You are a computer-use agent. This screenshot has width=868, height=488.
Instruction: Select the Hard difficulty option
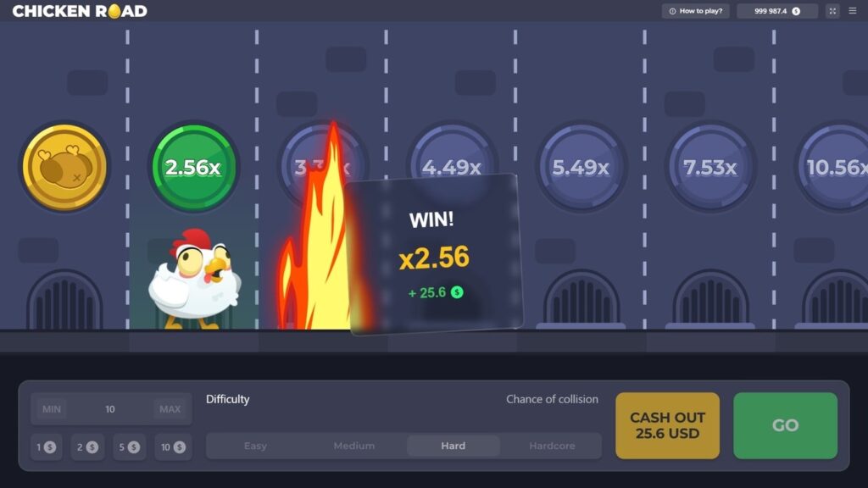click(x=453, y=446)
